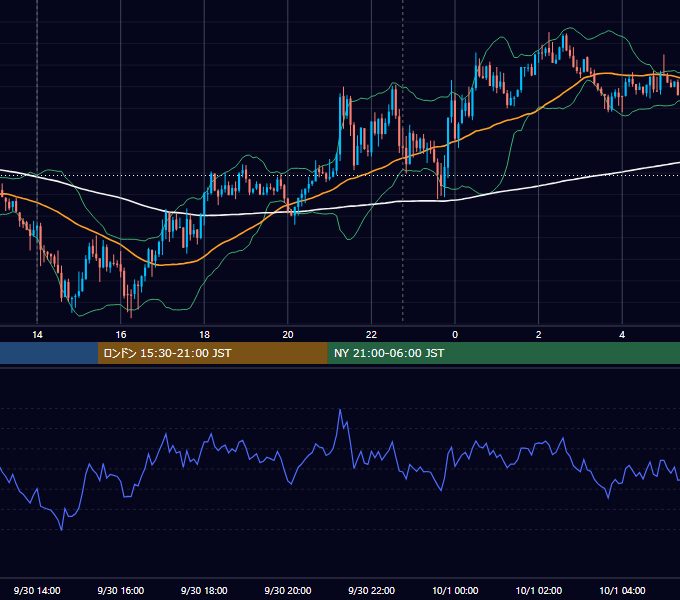Screen dimensions: 680x600
Task: Click the 9/30 22:00 time label
Action: tap(371, 590)
